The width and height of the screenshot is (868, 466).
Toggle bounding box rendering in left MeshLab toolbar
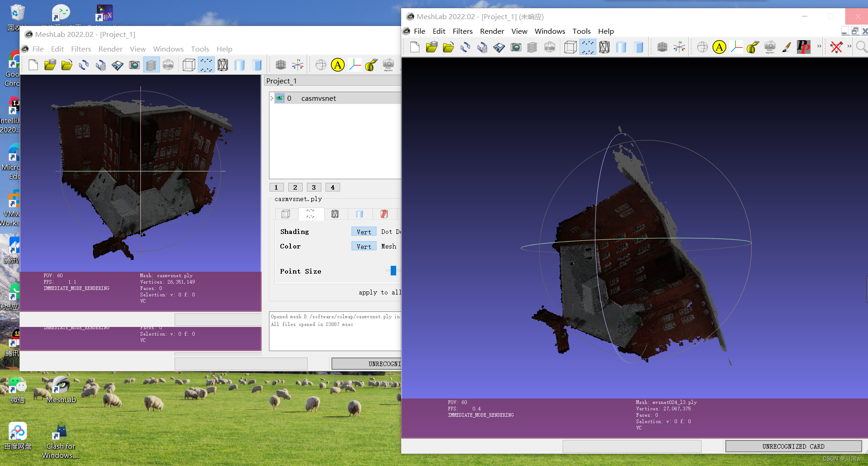pos(189,65)
